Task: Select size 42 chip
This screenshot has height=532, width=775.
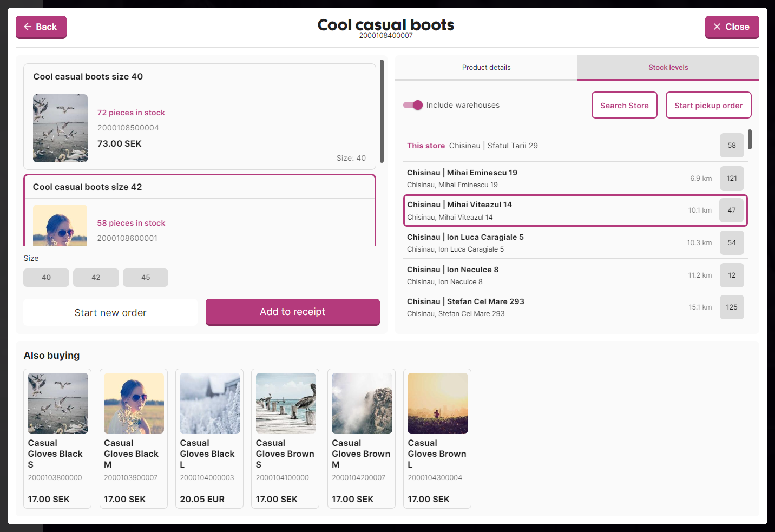Action: (96, 278)
